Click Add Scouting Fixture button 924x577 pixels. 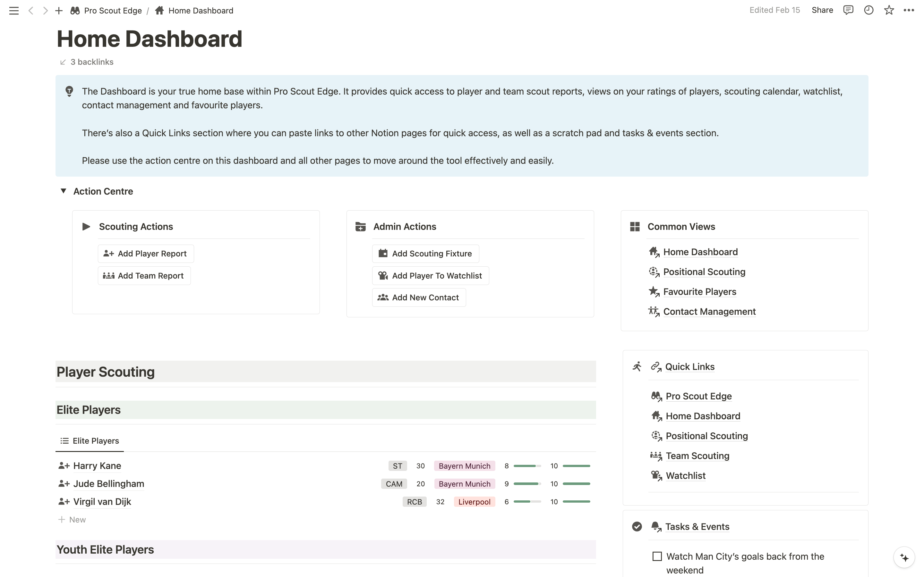[425, 254]
